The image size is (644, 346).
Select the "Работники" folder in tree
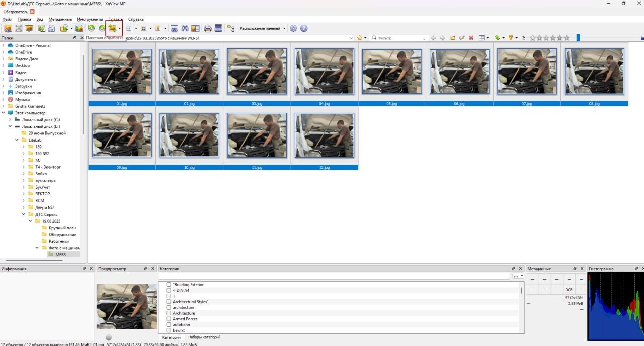(59, 241)
